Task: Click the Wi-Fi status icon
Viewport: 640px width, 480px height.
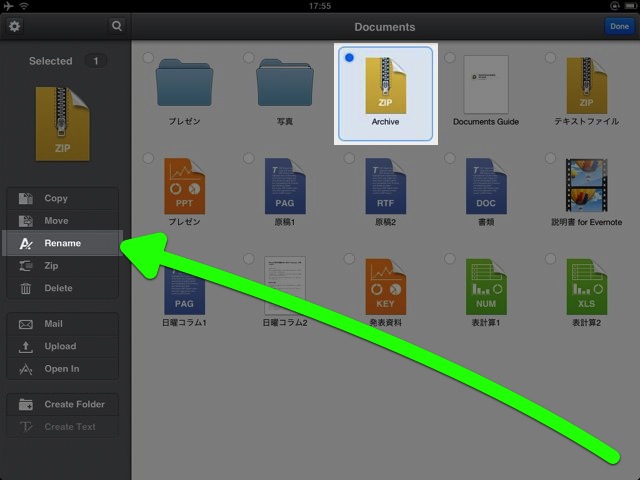Action: (24, 6)
